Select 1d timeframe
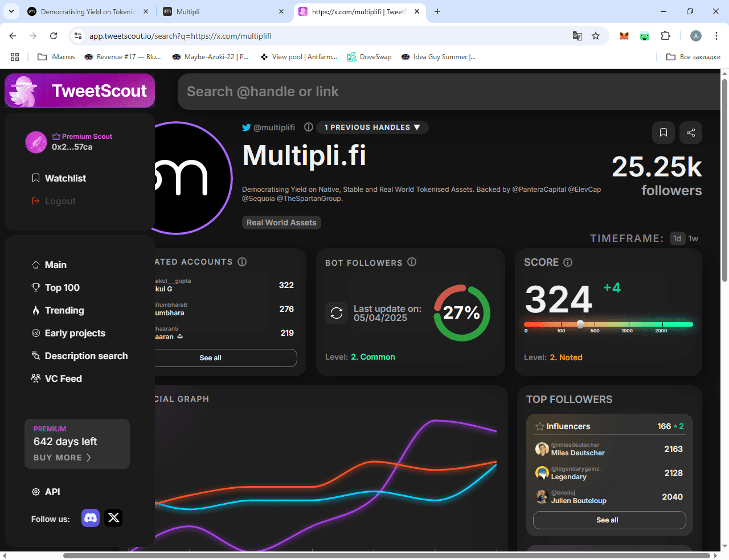 [x=677, y=238]
